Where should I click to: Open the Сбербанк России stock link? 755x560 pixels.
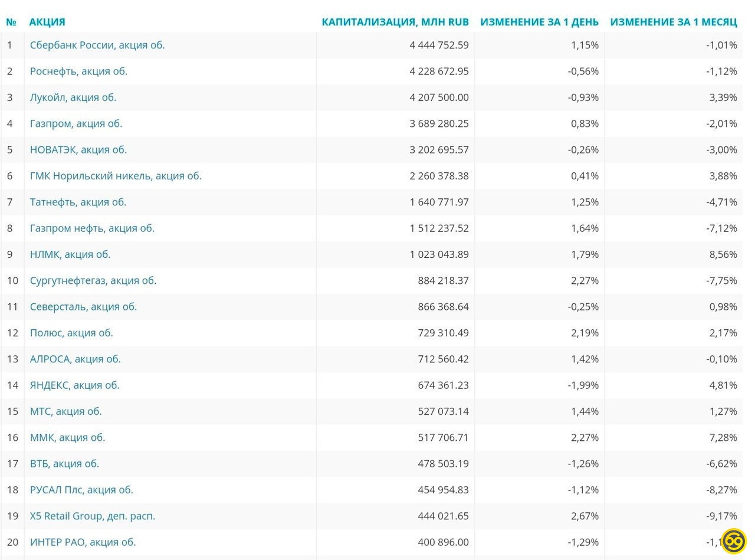point(97,45)
